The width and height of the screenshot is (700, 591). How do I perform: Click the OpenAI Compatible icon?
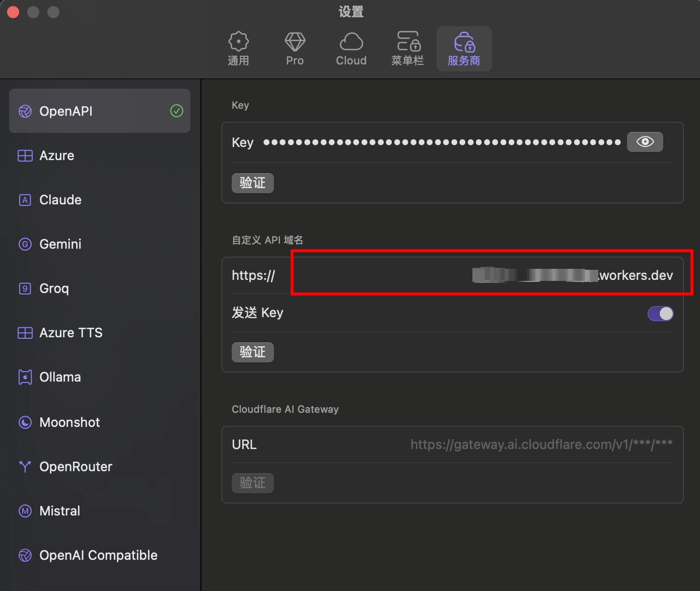pos(25,555)
